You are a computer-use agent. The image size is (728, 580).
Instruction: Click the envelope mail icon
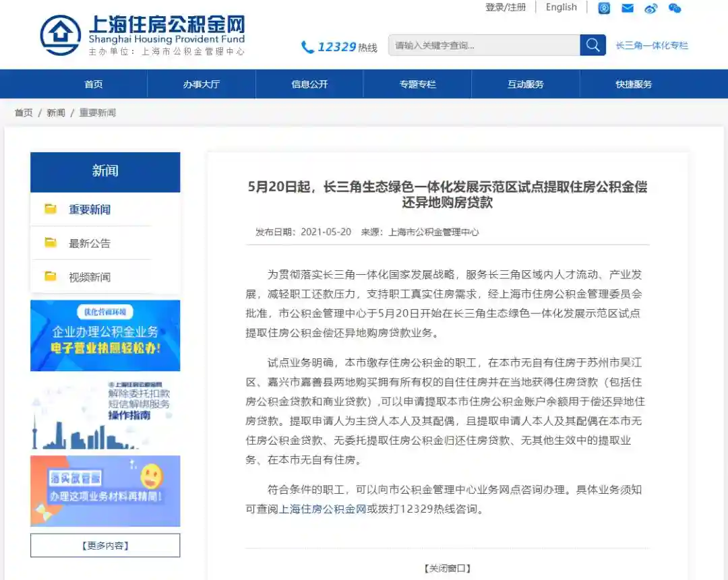[x=628, y=8]
